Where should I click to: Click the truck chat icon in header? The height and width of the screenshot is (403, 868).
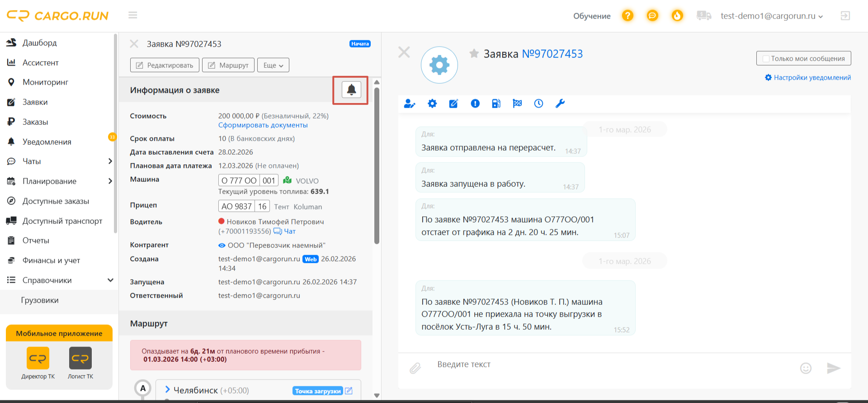704,16
